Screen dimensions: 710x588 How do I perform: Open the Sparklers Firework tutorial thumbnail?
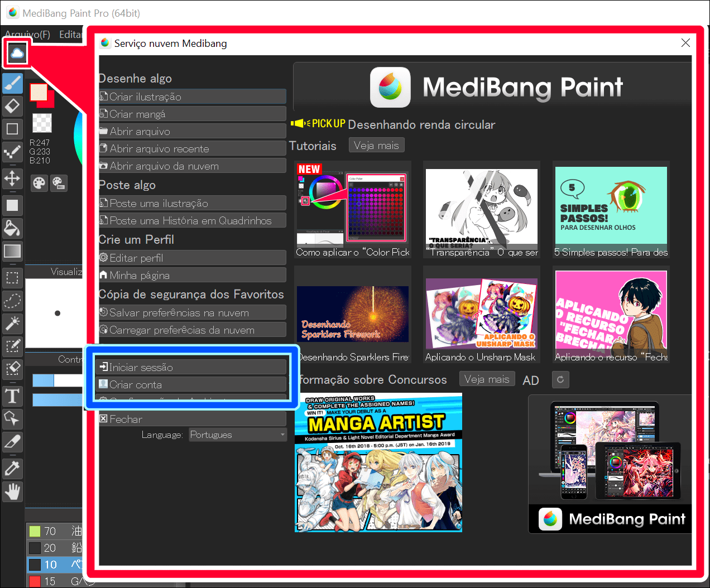coord(353,314)
